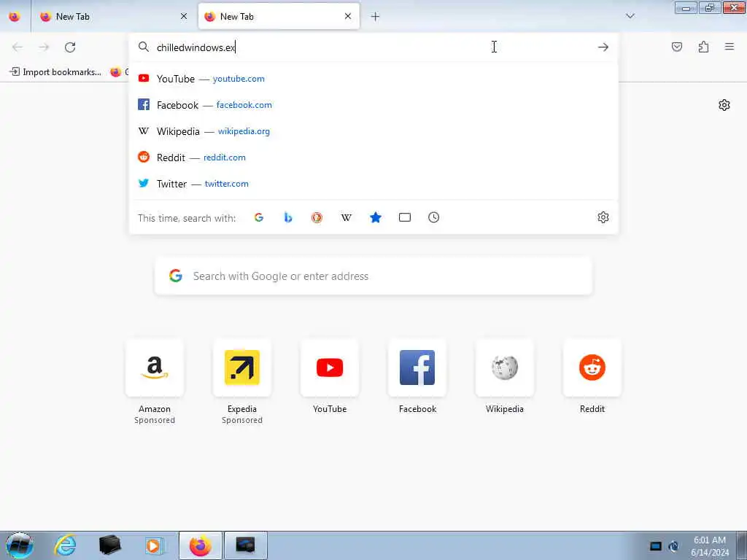Viewport: 747px width, 560px height.
Task: Search this time with Wikipedia
Action: [347, 217]
